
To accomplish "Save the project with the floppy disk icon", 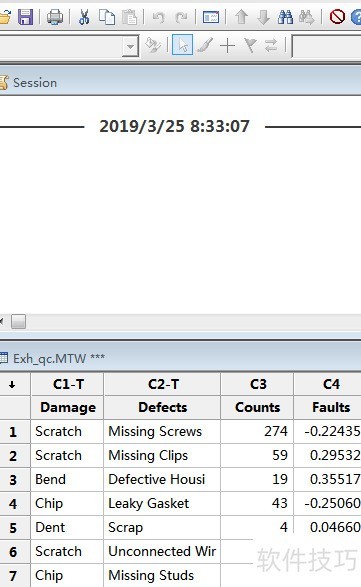I will pos(25,17).
